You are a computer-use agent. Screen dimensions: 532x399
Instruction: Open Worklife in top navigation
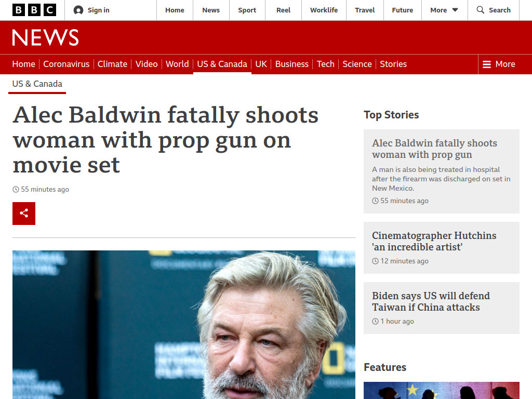tap(324, 10)
